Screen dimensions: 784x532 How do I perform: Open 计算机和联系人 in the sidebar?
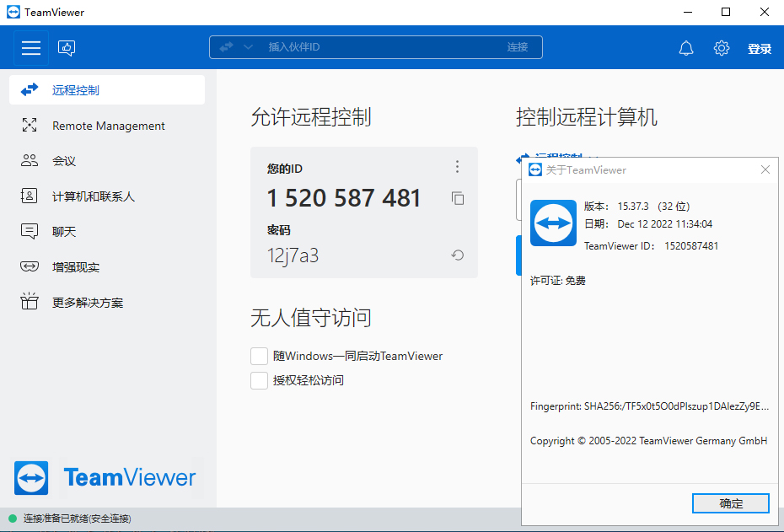tap(93, 196)
